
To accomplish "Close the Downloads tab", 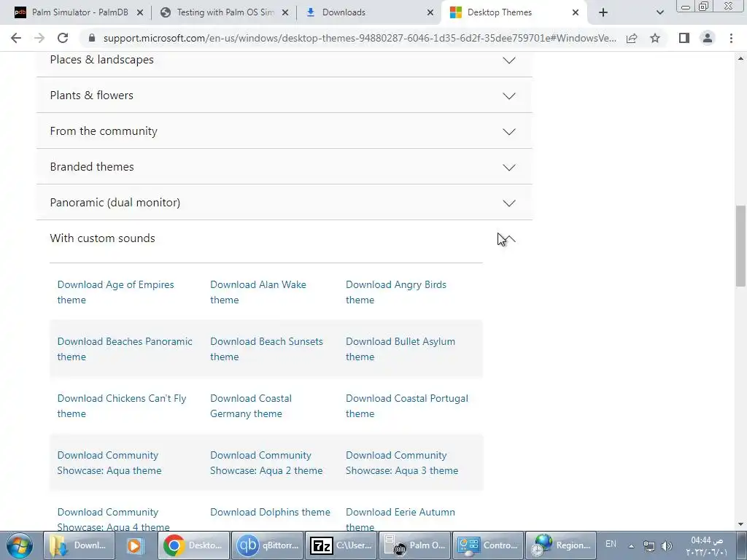I will click(430, 12).
